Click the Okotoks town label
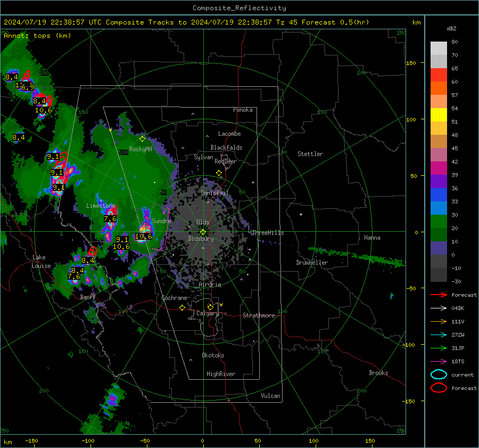Image resolution: width=479 pixels, height=448 pixels. pyautogui.click(x=213, y=355)
